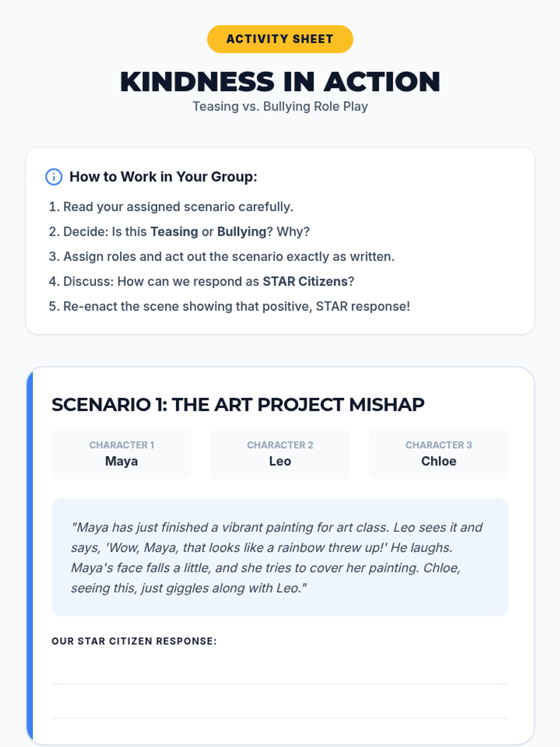Click the first response writing line

pos(280,684)
